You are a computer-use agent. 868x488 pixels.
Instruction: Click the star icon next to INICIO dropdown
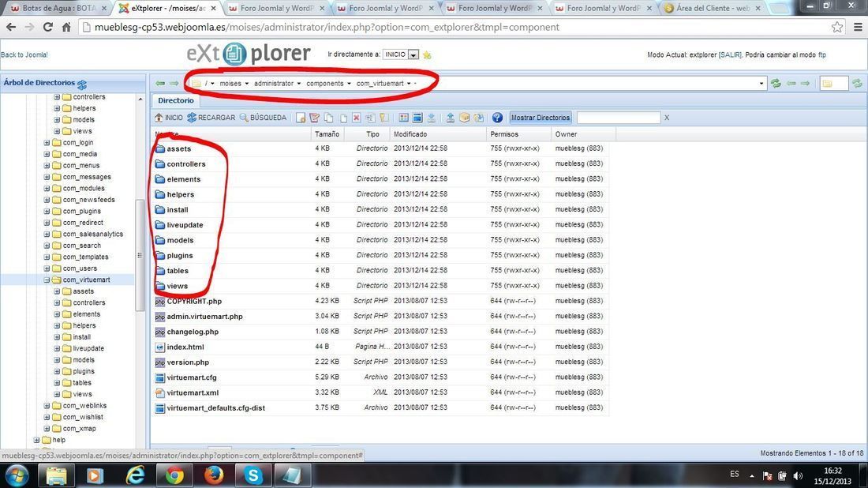coord(427,54)
